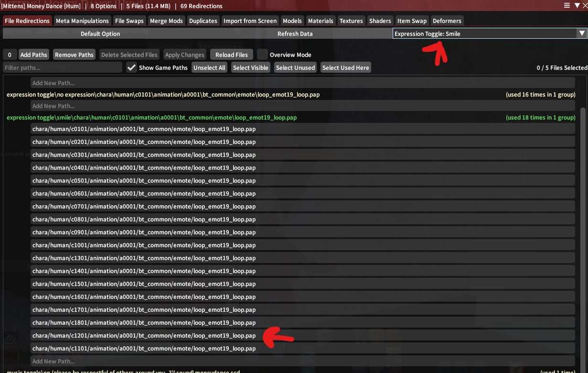588x373 pixels.
Task: Open the hamburger menu in the title bar
Action: point(567,5)
